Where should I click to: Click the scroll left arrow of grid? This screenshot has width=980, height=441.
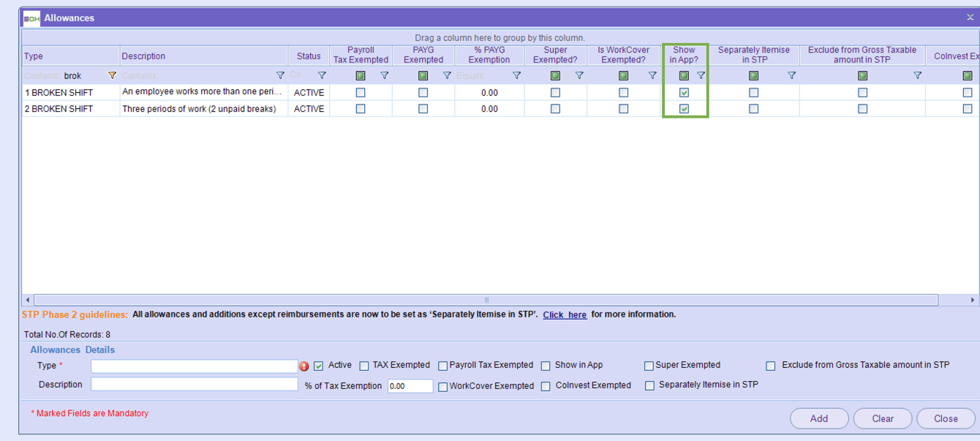pos(28,300)
